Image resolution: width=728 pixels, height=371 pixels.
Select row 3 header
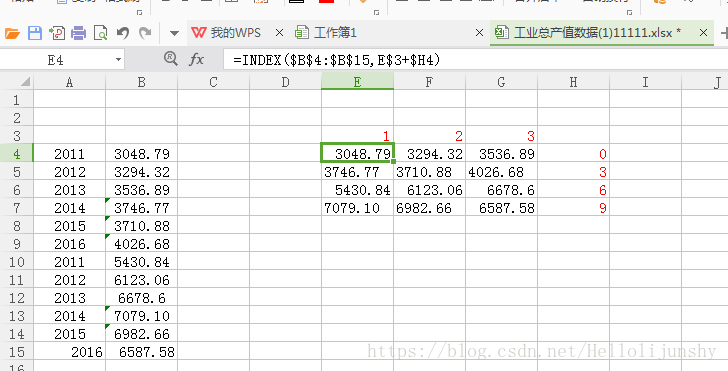pyautogui.click(x=17, y=136)
